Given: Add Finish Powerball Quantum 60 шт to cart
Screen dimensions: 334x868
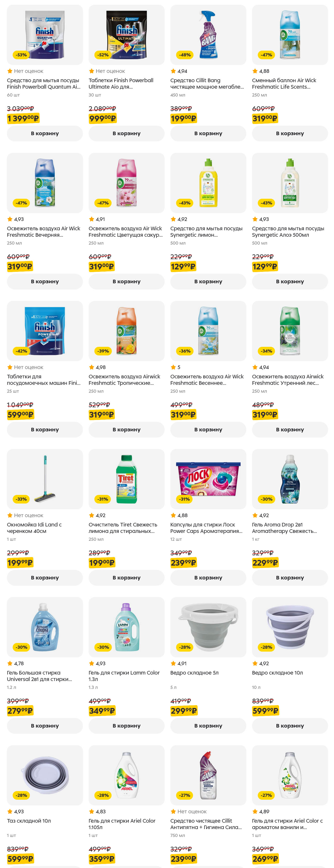Looking at the screenshot, I should [45, 134].
